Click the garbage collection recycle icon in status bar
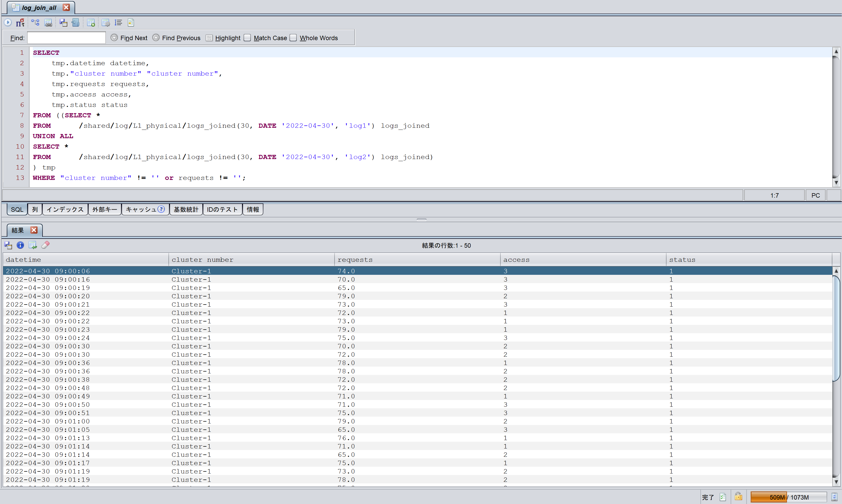This screenshot has width=842, height=504. [x=834, y=497]
